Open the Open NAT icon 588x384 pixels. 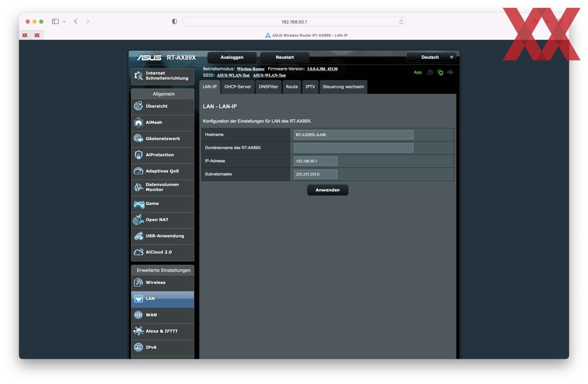coord(138,219)
